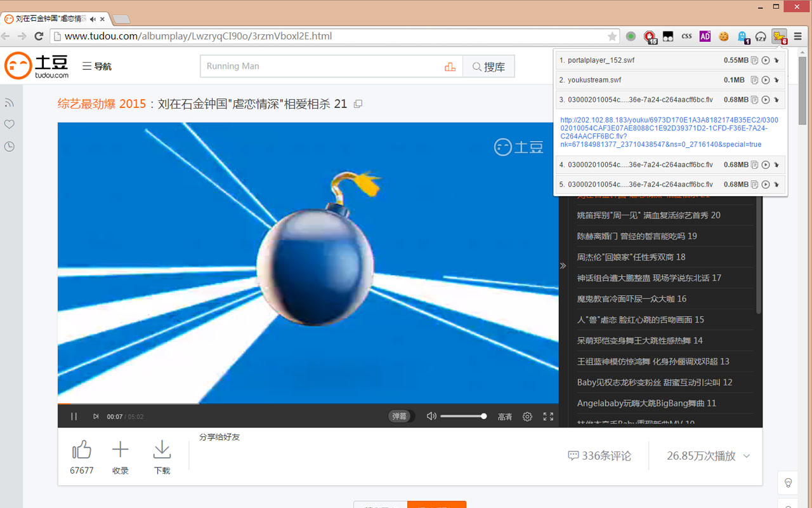Open the cat video-sniffer extension icon
Screen dimensions: 812x508
[x=779, y=36]
